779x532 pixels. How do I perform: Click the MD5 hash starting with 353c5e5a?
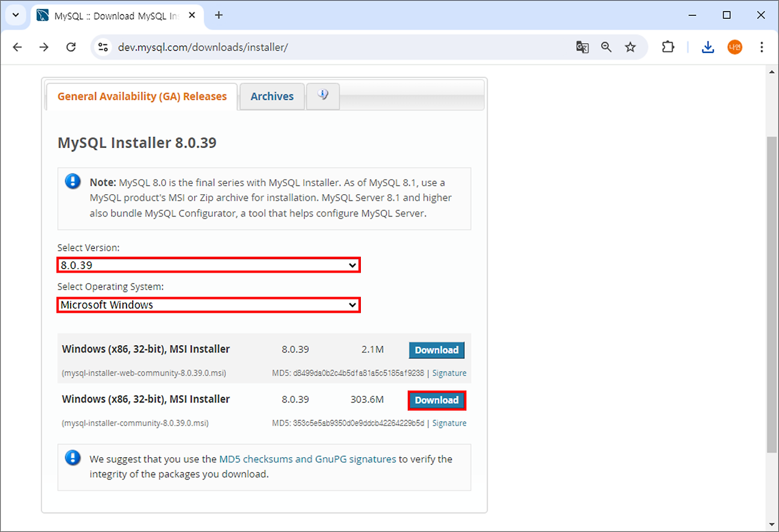(358, 423)
